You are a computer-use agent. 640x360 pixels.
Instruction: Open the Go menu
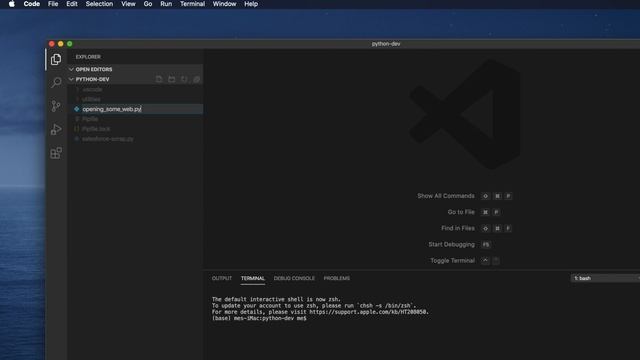tap(148, 4)
